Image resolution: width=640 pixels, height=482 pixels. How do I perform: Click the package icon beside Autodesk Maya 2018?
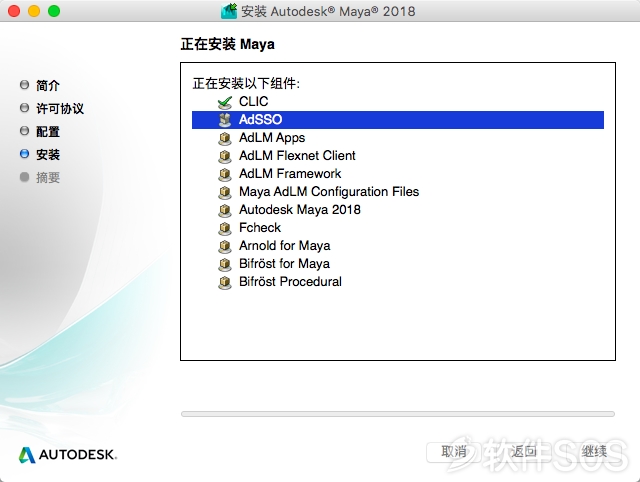pyautogui.click(x=224, y=210)
